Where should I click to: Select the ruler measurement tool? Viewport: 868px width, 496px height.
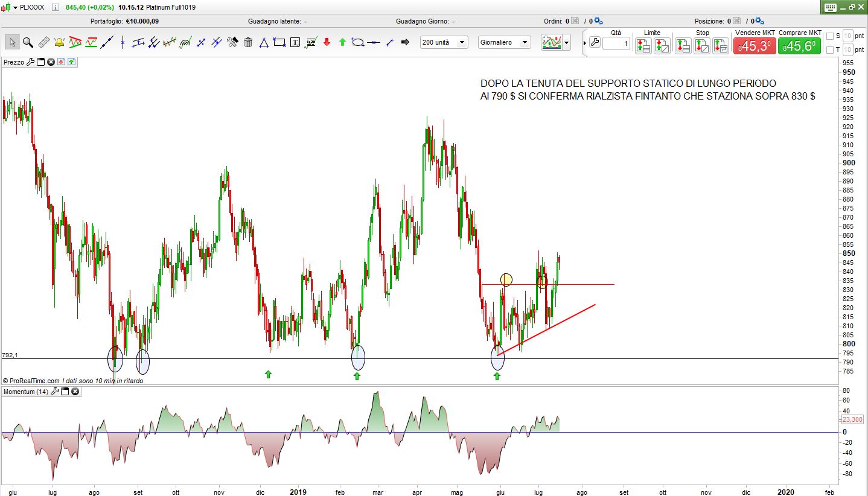43,42
